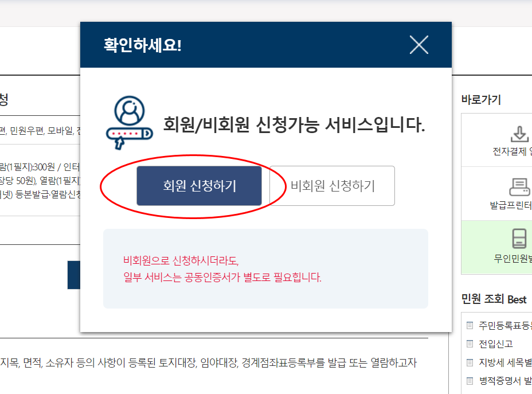Open the 주민등록표등본 link
The height and width of the screenshot is (394, 532).
(x=505, y=325)
